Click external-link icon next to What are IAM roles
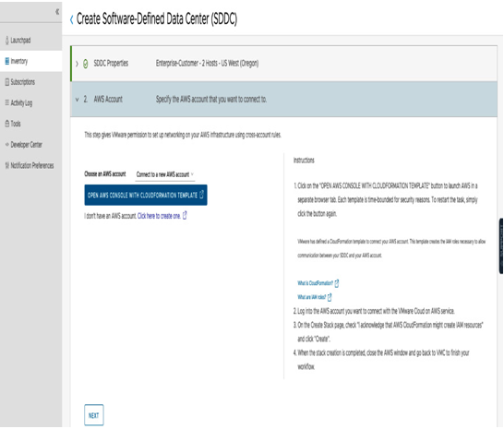Image resolution: width=504 pixels, height=429 pixels. (x=330, y=297)
